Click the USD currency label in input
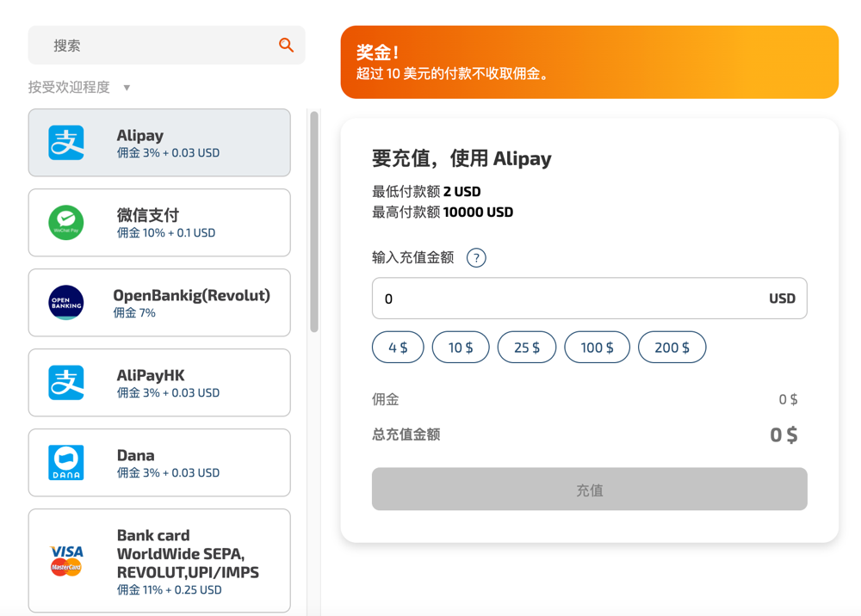This screenshot has width=861, height=616. [x=782, y=299]
